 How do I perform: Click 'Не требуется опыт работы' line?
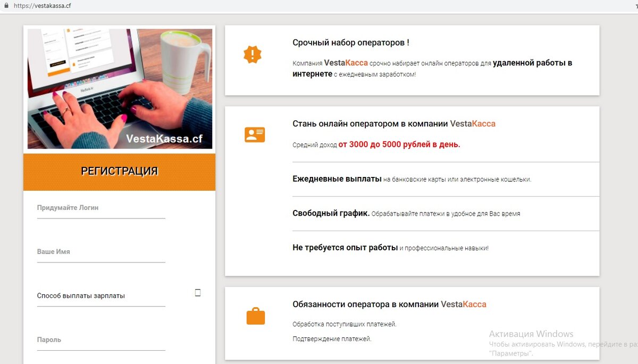[x=390, y=248]
